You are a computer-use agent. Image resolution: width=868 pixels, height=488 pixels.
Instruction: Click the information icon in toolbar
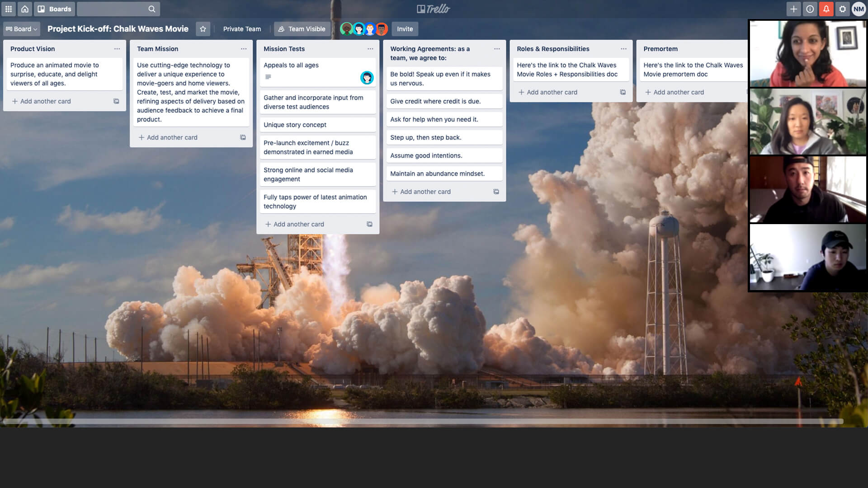tap(810, 8)
